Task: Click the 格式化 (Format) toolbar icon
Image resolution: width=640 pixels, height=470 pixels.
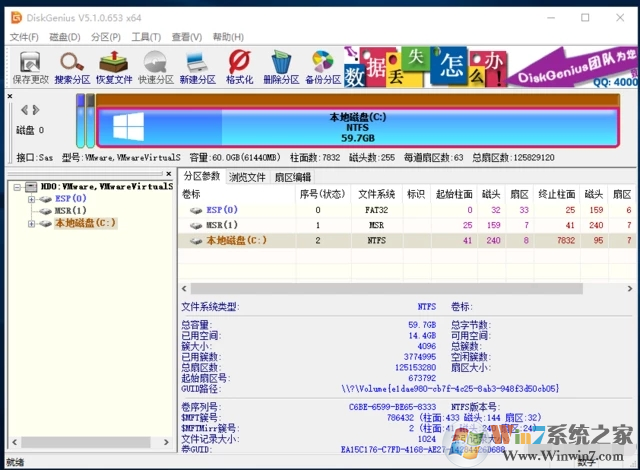Action: (239, 65)
